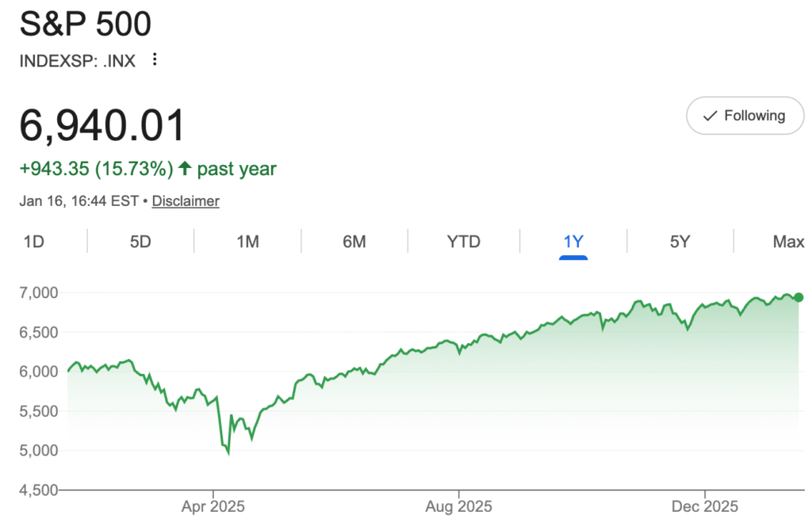The height and width of the screenshot is (519, 812).
Task: Show the 1M chart range
Action: click(x=247, y=242)
